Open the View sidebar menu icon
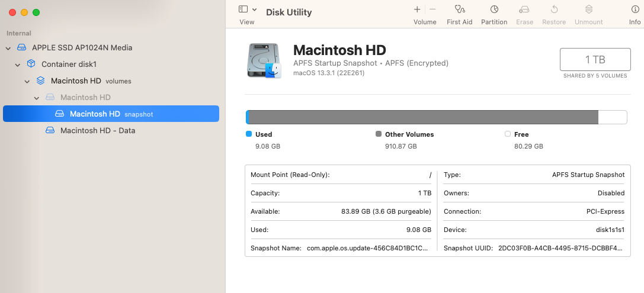 coord(243,9)
